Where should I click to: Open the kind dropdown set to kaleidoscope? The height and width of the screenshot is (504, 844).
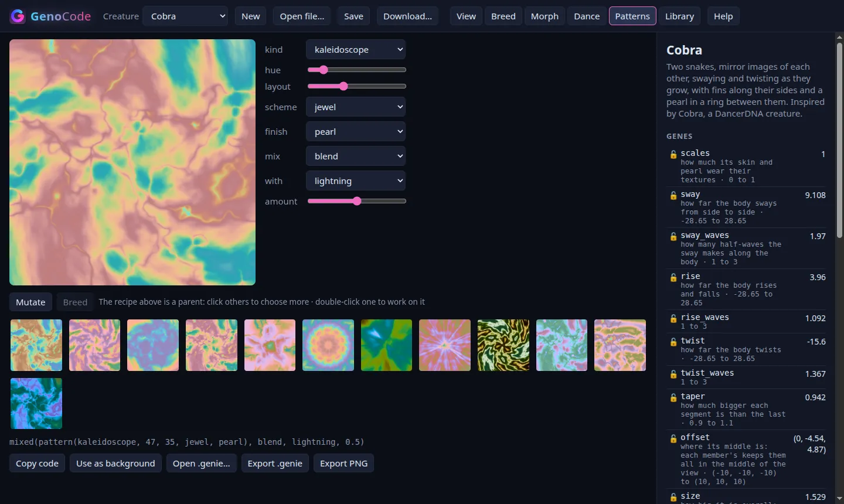coord(356,50)
